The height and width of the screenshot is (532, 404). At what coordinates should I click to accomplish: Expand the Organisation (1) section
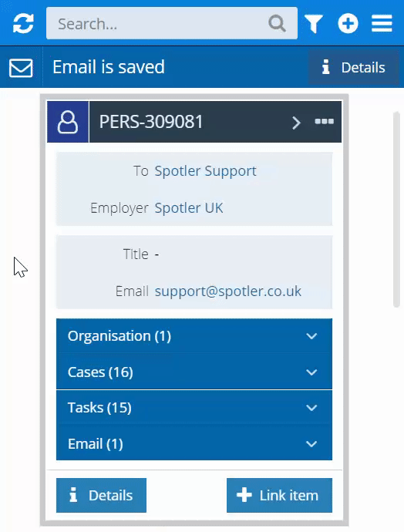(194, 336)
